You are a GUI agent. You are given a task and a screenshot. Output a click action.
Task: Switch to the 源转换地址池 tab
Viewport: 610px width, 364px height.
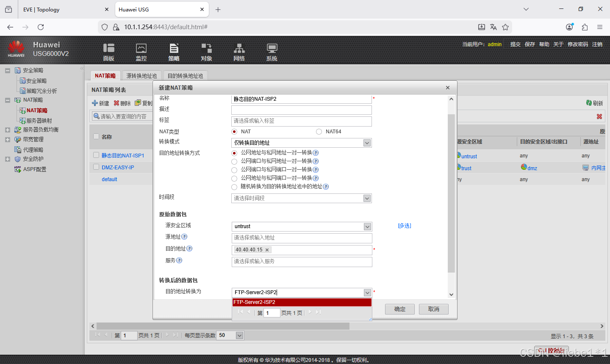coord(141,76)
